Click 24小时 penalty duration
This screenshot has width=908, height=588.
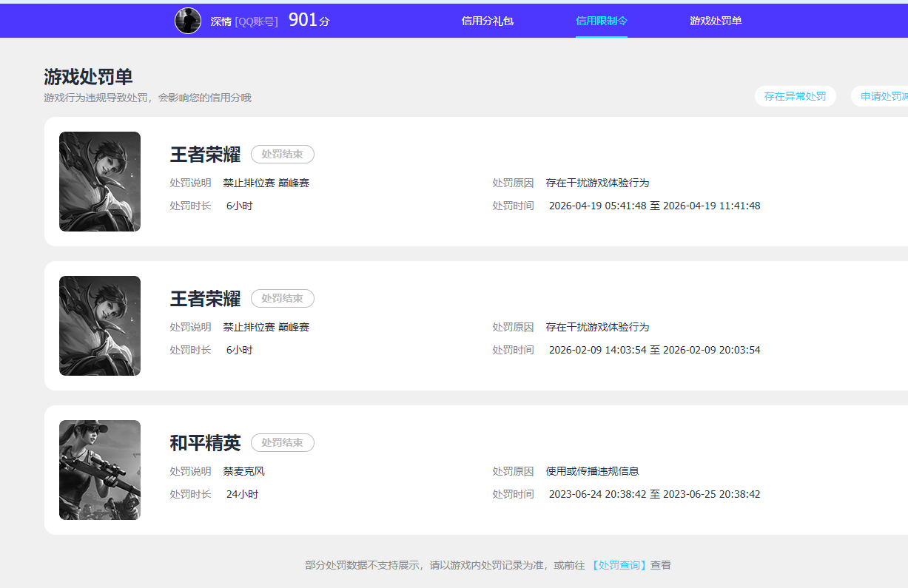point(242,494)
